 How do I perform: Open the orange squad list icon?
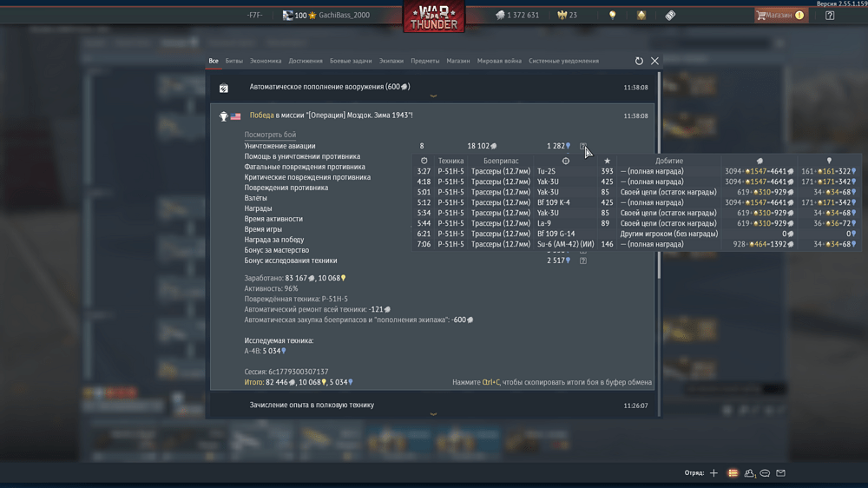(x=733, y=473)
